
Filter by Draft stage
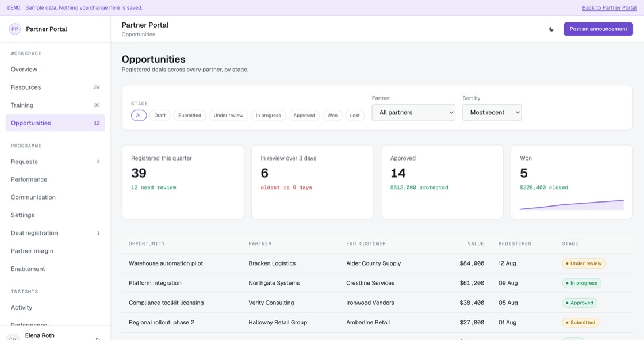(160, 116)
